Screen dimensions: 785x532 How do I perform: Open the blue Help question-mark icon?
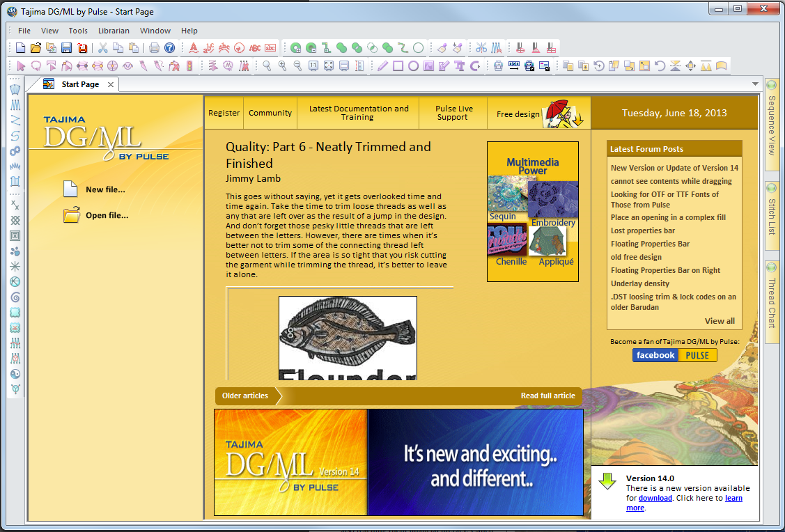[x=170, y=48]
